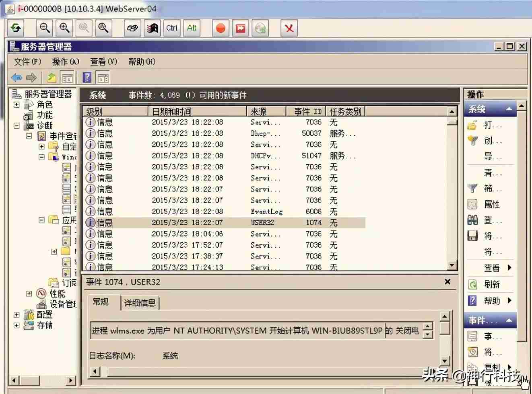Click the 刷新 action
Image resolution: width=532 pixels, height=394 pixels.
pos(492,284)
